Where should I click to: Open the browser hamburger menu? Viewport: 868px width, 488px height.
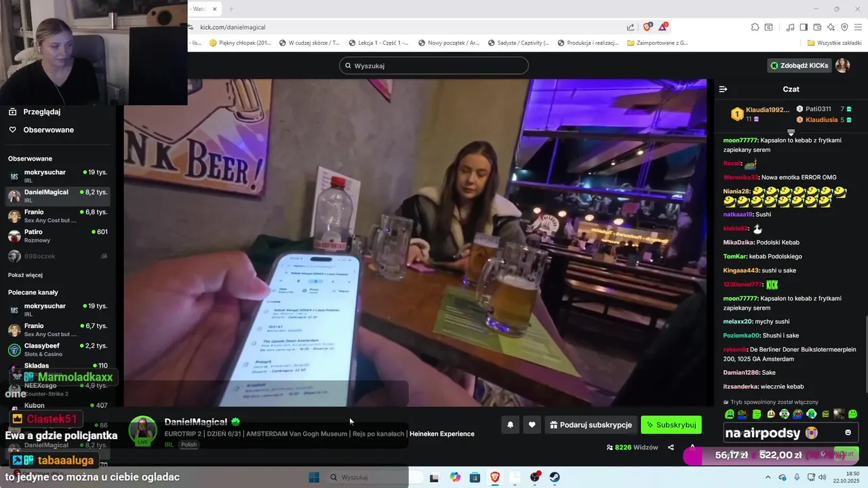pos(859,27)
